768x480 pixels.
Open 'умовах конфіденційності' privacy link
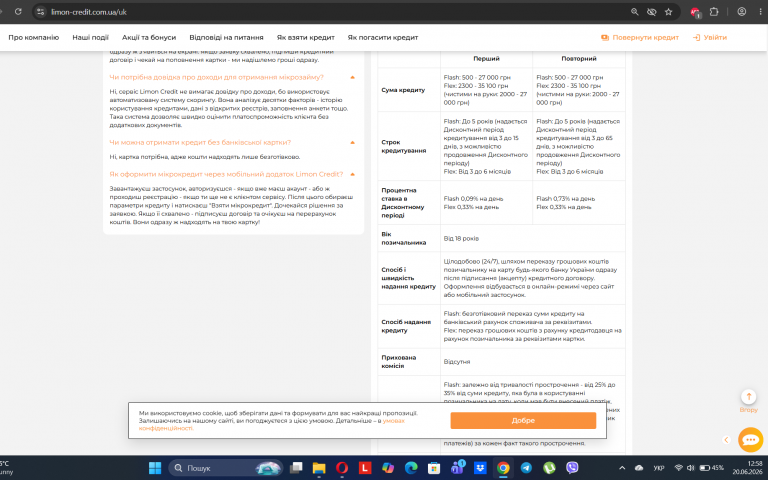pyautogui.click(x=393, y=420)
